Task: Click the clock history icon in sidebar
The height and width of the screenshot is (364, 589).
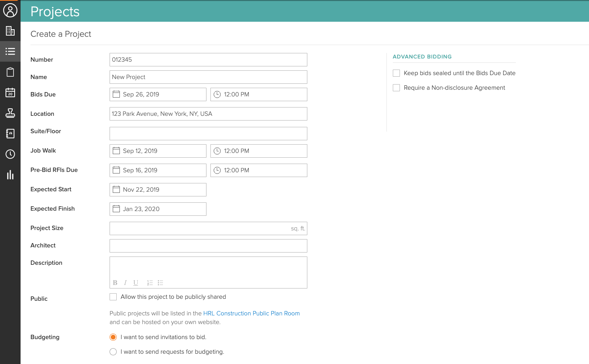Action: coord(10,154)
